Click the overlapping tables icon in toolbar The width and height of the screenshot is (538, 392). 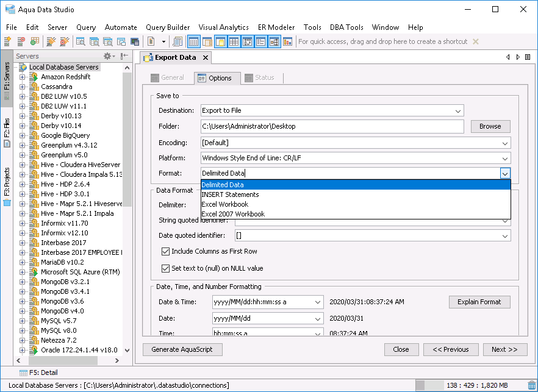pos(121,41)
